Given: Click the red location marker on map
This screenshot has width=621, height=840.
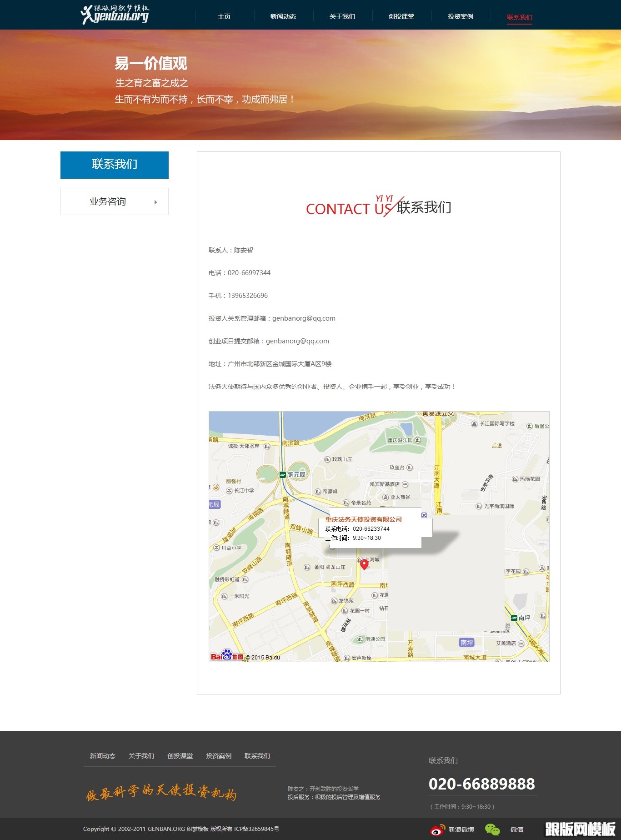Looking at the screenshot, I should click(x=364, y=564).
